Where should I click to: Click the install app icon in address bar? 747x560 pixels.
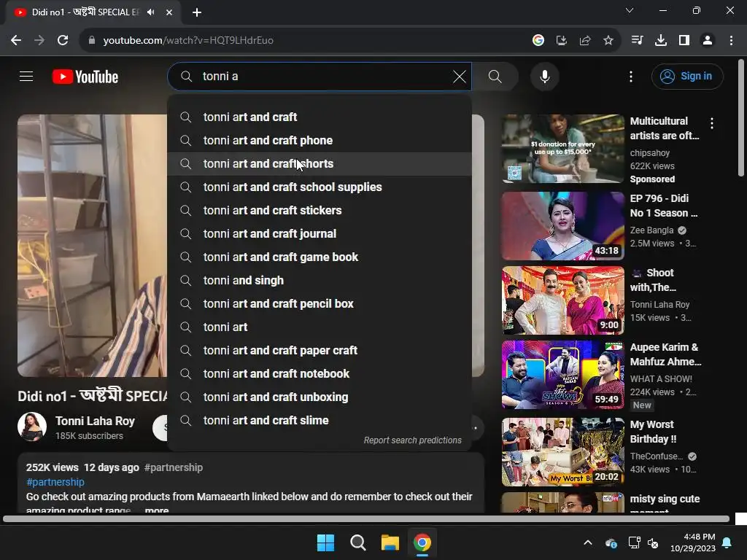(x=562, y=41)
